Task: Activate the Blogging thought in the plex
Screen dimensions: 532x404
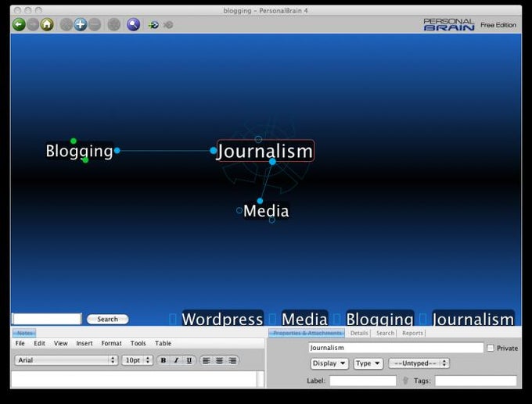Action: pos(79,151)
